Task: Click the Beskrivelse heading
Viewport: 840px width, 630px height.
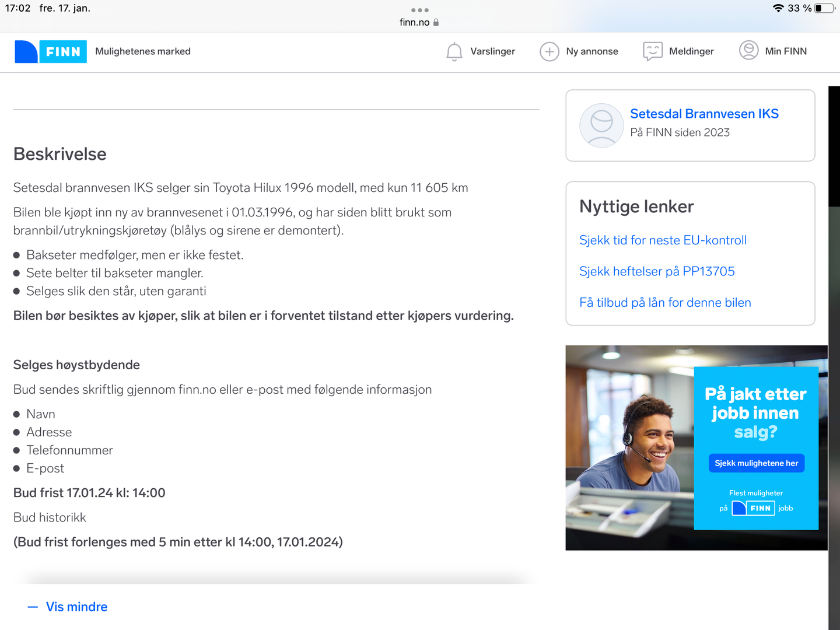Action: (x=60, y=154)
